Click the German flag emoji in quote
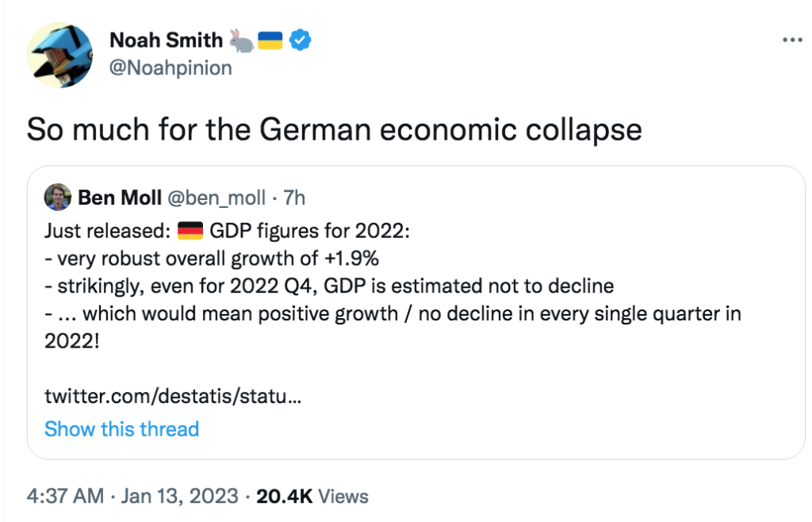 190,230
